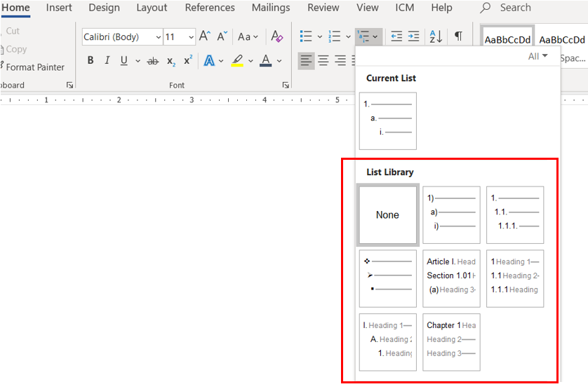Viewport: 588px width, 389px height.
Task: Toggle Italic formatting
Action: [107, 61]
